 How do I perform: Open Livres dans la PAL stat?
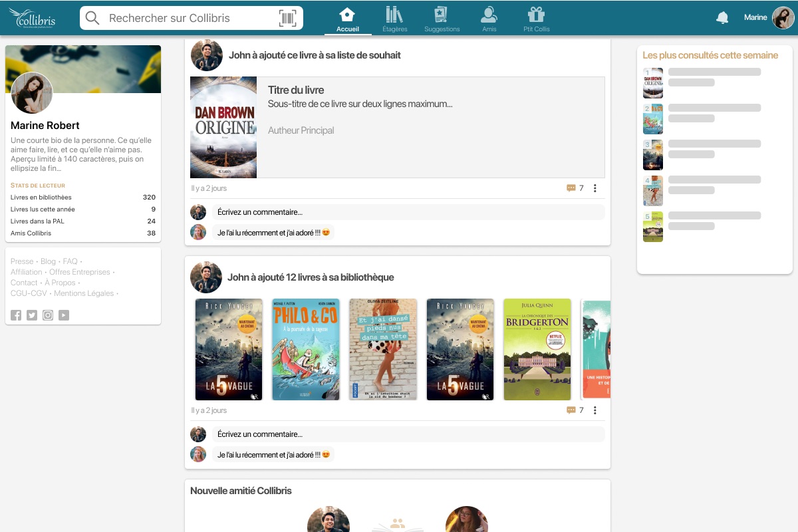(x=83, y=221)
